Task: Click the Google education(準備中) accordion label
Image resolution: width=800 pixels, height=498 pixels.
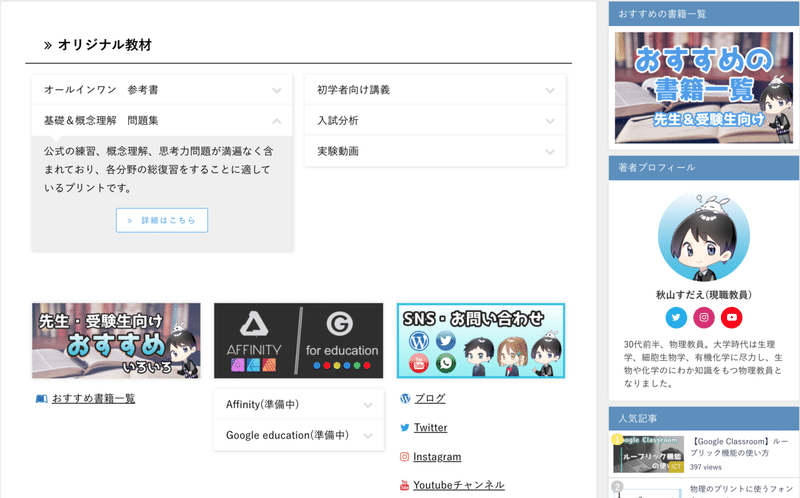Action: click(x=287, y=435)
